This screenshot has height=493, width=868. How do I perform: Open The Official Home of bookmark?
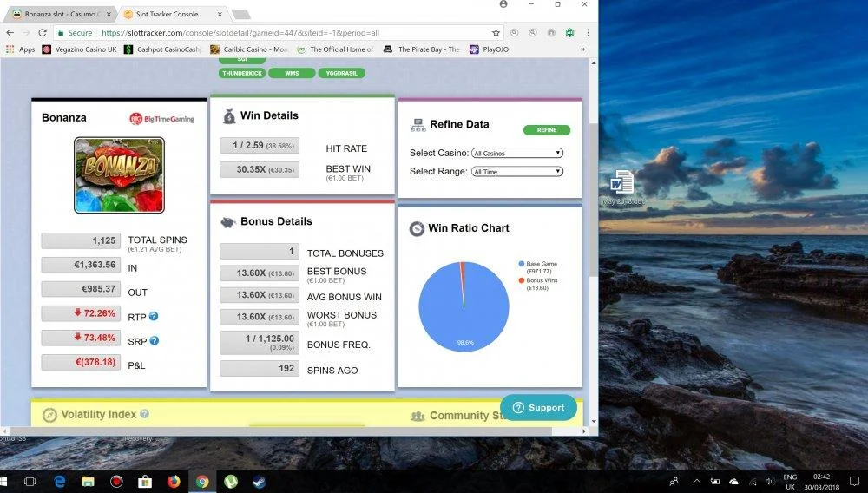tap(335, 49)
